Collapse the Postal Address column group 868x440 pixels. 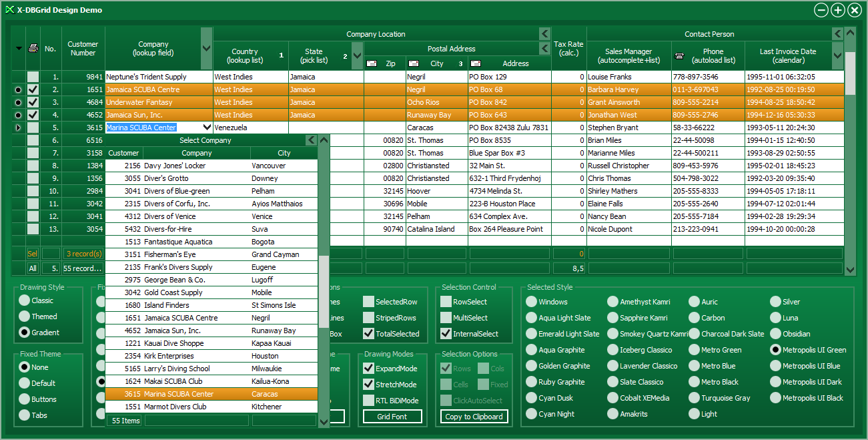pos(544,49)
